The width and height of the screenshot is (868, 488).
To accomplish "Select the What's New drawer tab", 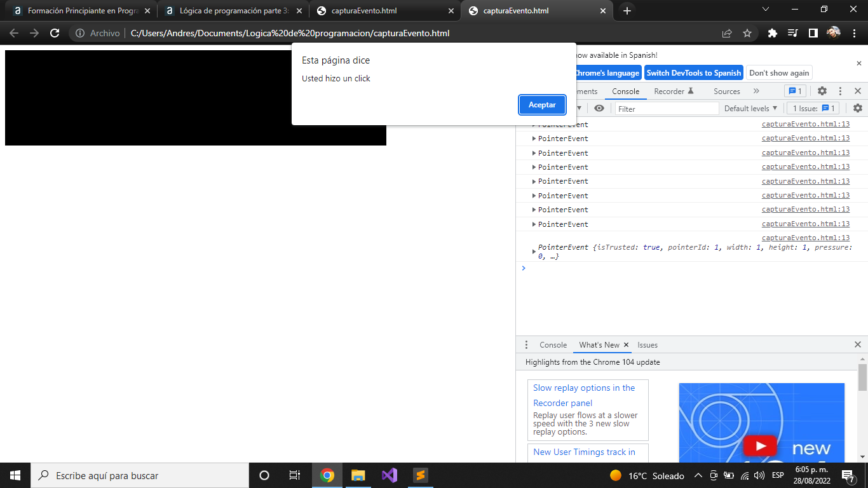I will click(x=599, y=345).
